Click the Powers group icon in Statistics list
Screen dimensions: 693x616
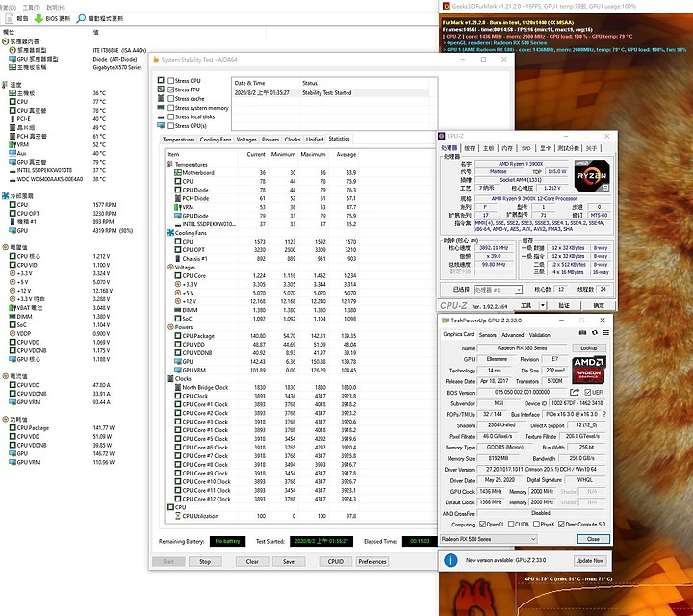170,327
